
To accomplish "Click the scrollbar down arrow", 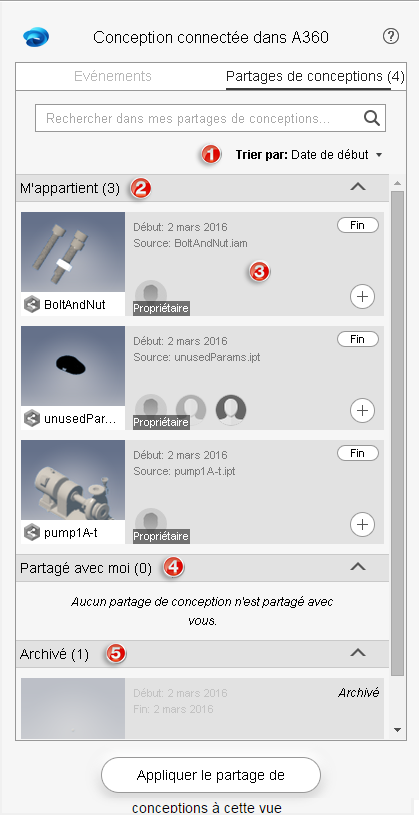I will point(398,730).
